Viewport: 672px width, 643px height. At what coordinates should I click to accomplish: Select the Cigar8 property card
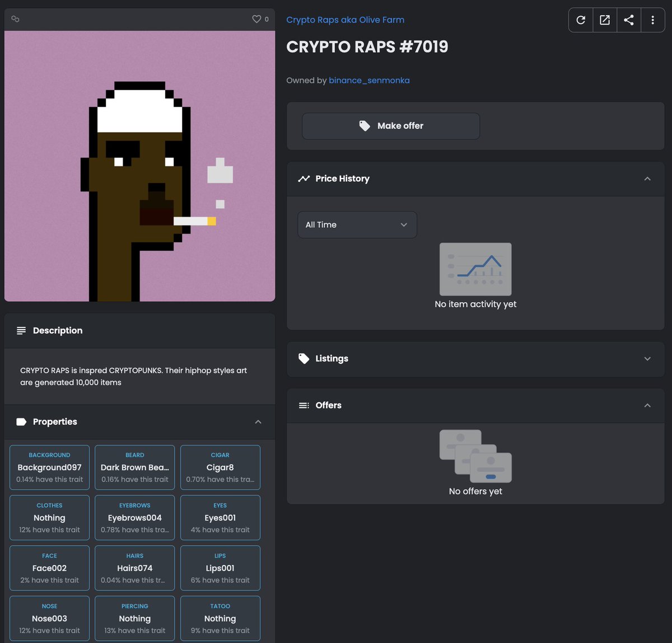coord(220,467)
